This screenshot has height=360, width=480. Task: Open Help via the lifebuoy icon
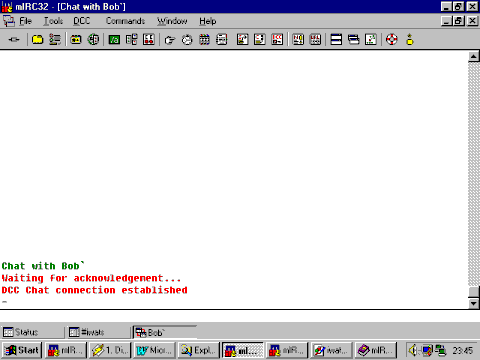(x=392, y=40)
